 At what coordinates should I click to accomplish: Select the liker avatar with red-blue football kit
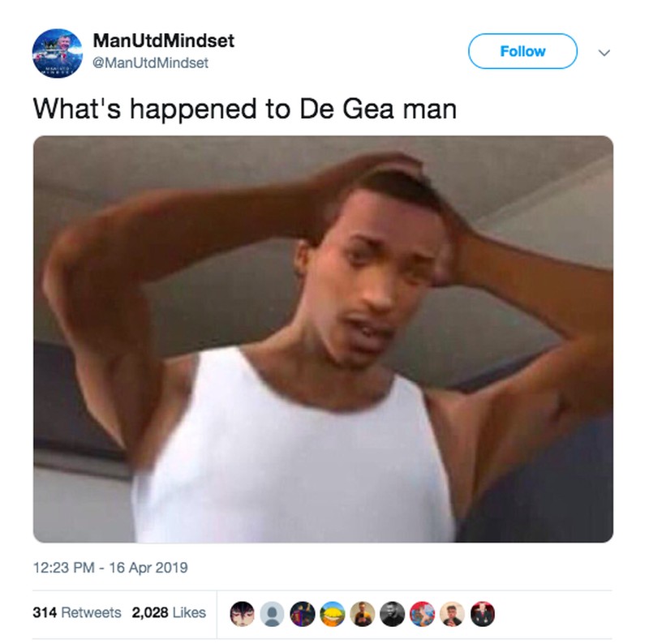click(x=302, y=614)
